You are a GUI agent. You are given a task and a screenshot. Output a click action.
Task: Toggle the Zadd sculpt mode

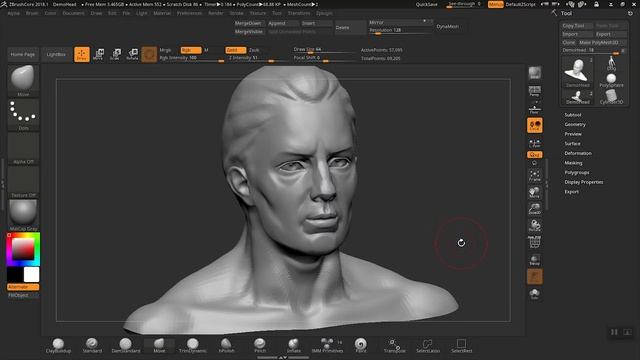pos(236,50)
